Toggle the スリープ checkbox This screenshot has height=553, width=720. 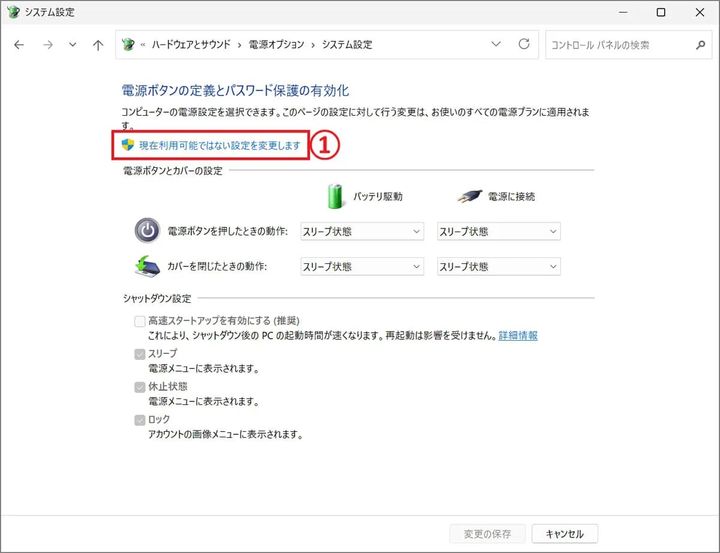tap(139, 354)
